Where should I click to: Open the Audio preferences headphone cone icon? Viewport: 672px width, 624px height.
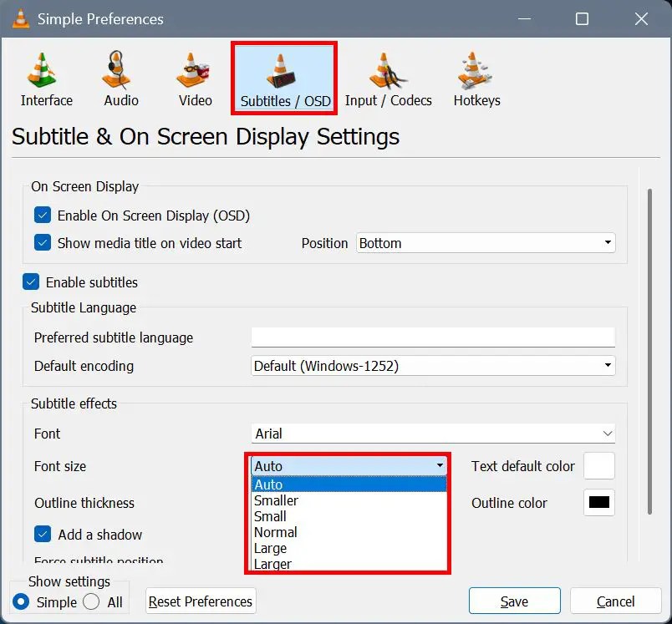pos(116,71)
